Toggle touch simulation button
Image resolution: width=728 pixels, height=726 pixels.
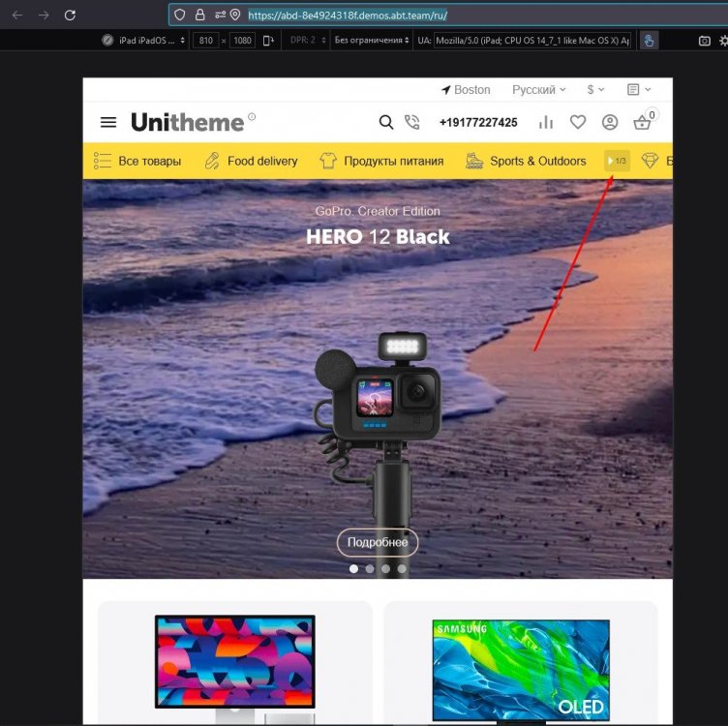(649, 41)
